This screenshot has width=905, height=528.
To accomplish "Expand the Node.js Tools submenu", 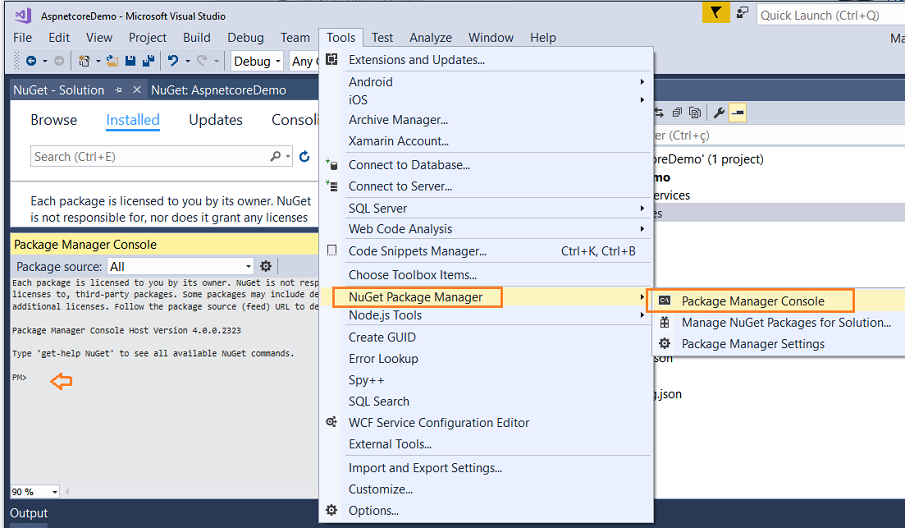I will point(642,315).
